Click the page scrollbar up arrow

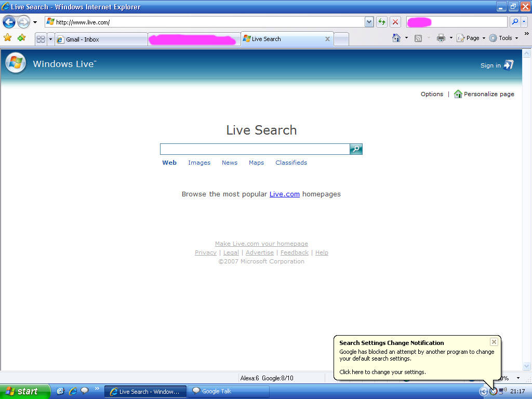coord(527,54)
